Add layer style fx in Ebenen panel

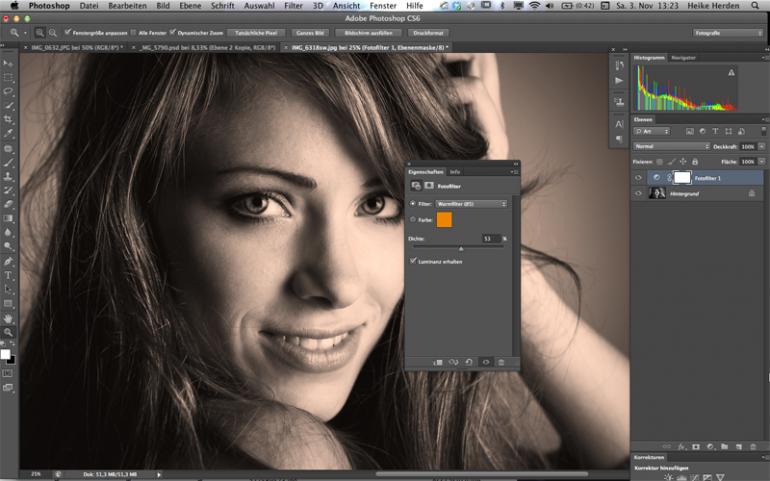click(681, 447)
